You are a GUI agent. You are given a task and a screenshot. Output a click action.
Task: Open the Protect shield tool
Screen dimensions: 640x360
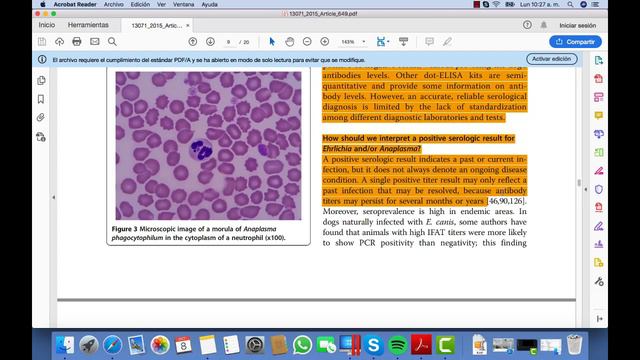(x=599, y=189)
